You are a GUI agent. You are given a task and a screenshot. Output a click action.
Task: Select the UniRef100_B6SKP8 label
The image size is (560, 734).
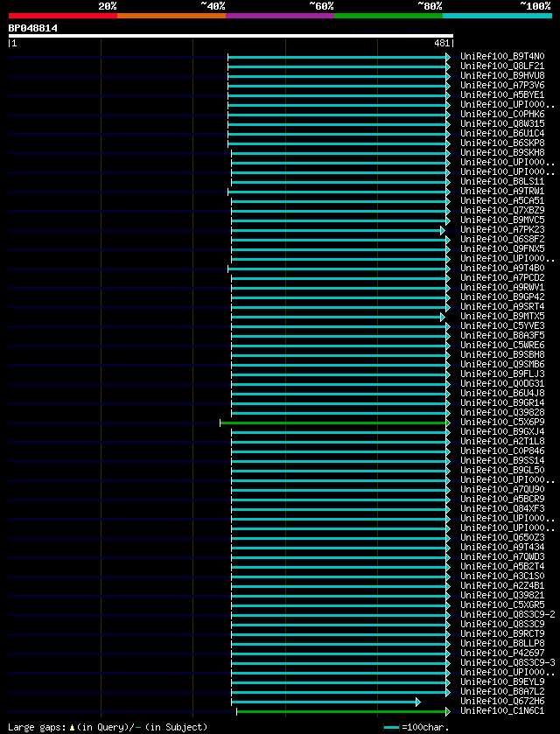[x=502, y=143]
